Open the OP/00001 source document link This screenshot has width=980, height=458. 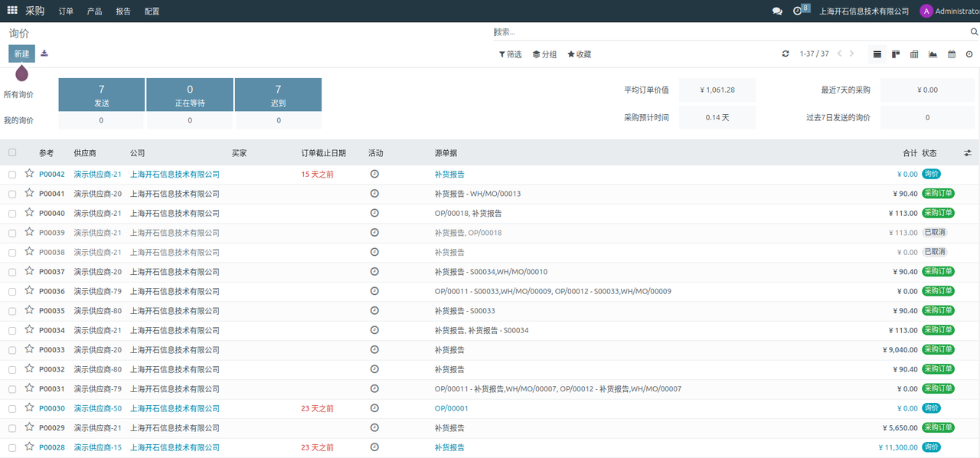pos(451,408)
